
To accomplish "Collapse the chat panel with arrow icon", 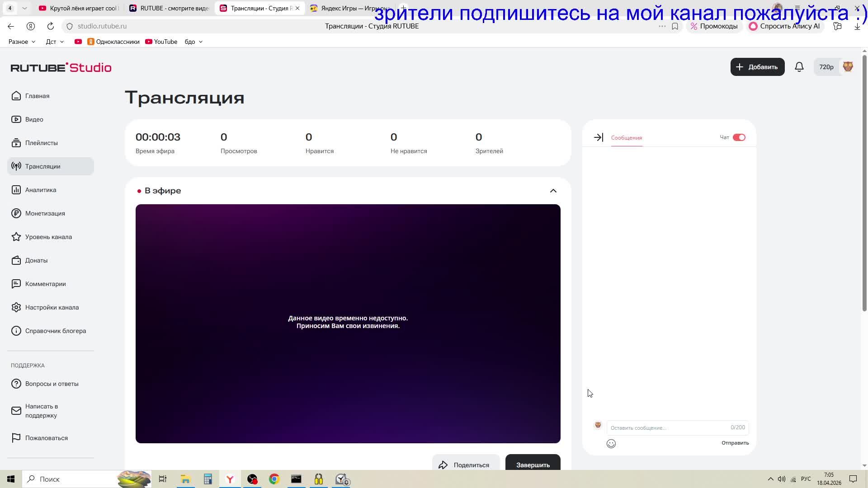I will coord(598,137).
